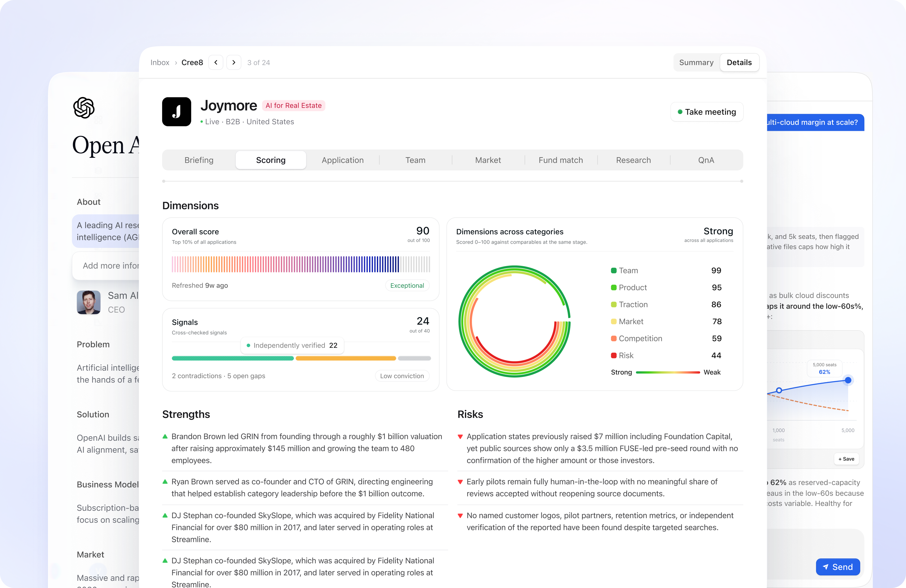This screenshot has width=906, height=588.
Task: Click the 62% chart label
Action: click(x=825, y=372)
